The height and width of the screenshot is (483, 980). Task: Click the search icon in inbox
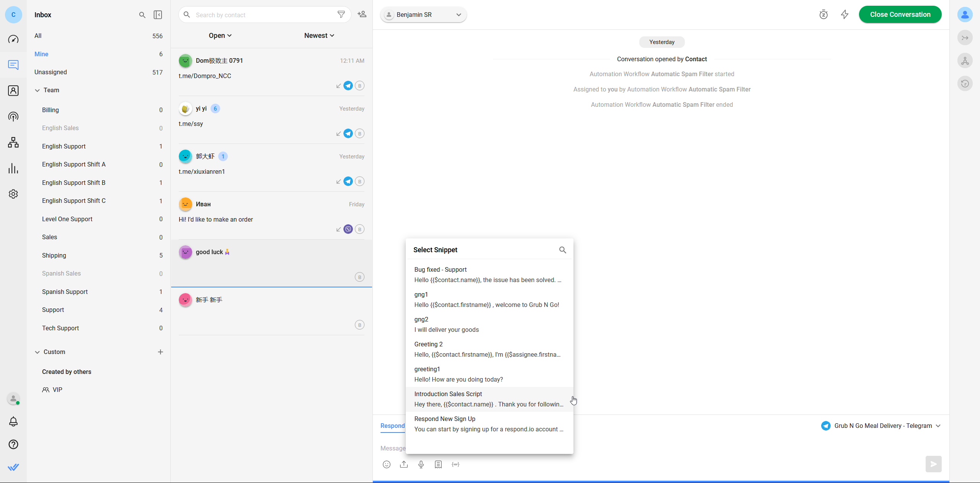click(x=142, y=15)
